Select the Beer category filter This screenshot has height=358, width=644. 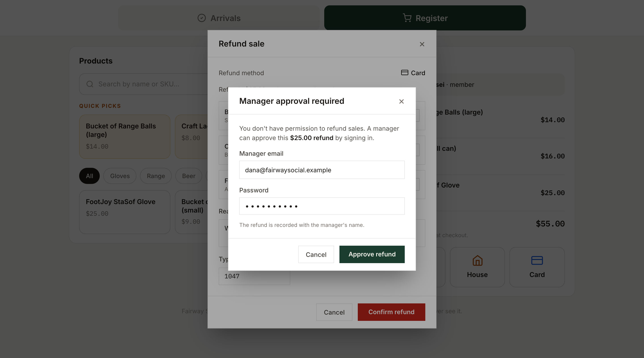pyautogui.click(x=189, y=176)
